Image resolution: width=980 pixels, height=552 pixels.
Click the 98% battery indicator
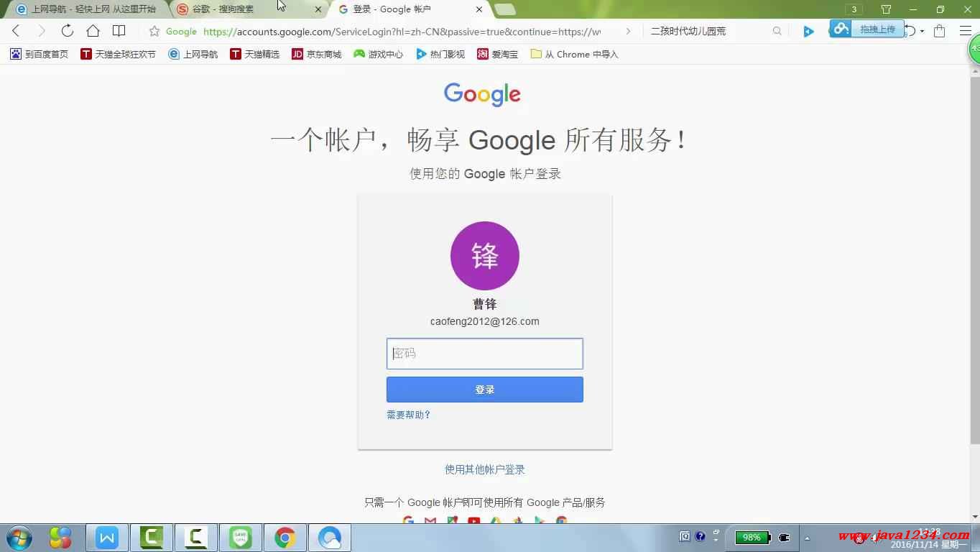click(x=752, y=538)
